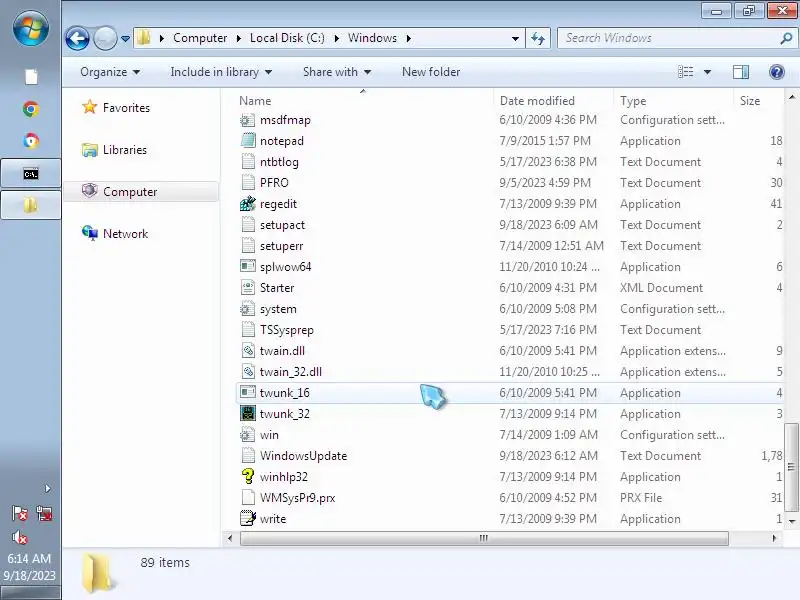This screenshot has height=600, width=800.
Task: Select the Starter XML document icon
Action: click(x=247, y=288)
